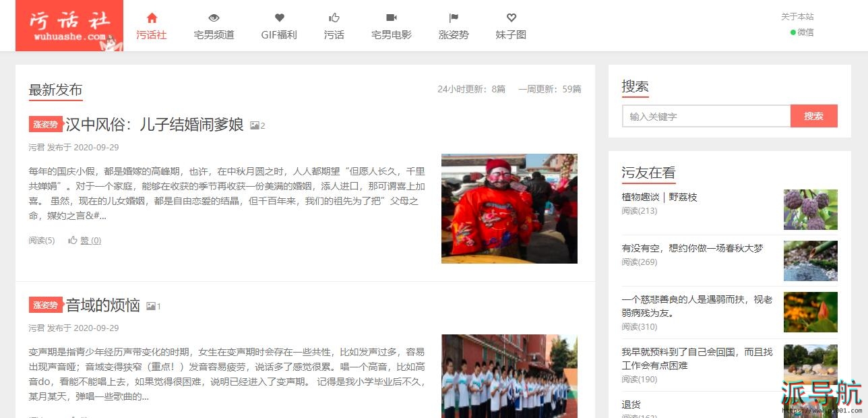Select the 妹子图 nav item

tap(511, 26)
